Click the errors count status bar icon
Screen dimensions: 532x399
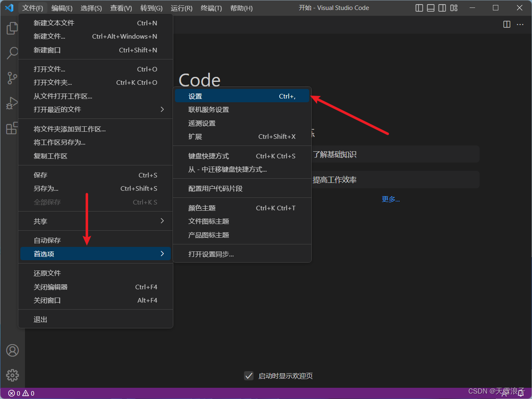(x=14, y=393)
